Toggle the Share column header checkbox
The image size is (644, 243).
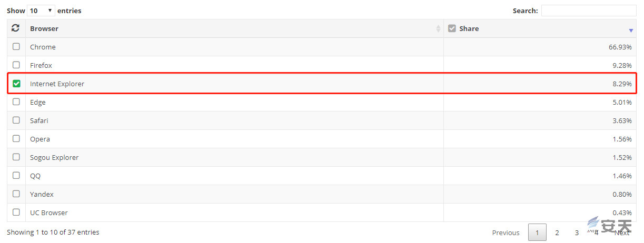coord(452,28)
